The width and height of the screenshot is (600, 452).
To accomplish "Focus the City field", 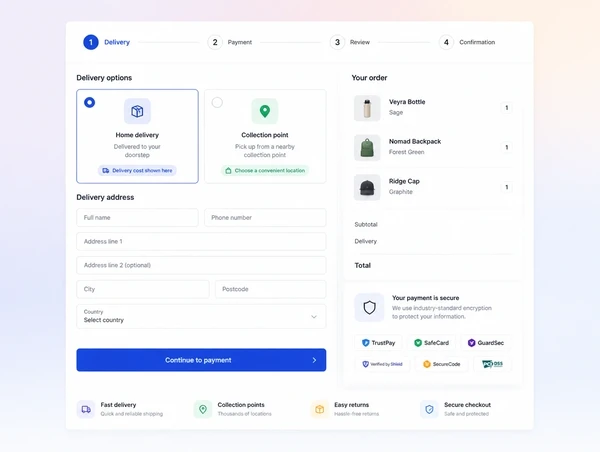I will click(x=143, y=289).
